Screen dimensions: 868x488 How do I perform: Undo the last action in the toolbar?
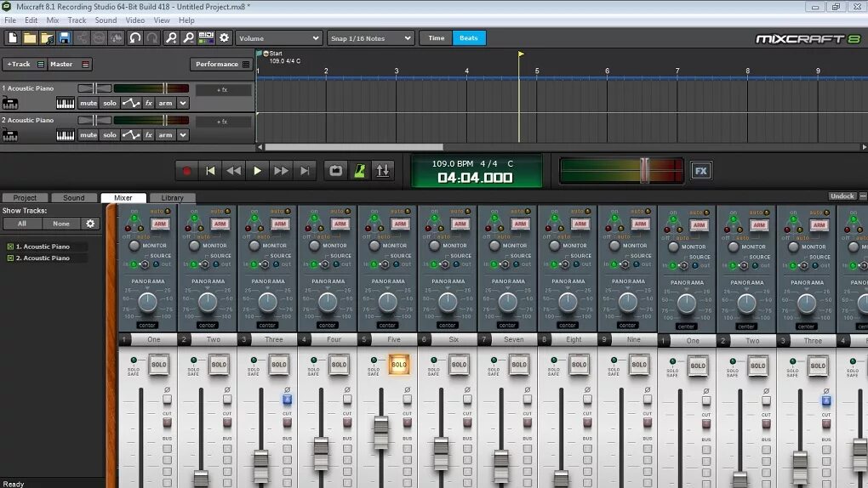(135, 37)
